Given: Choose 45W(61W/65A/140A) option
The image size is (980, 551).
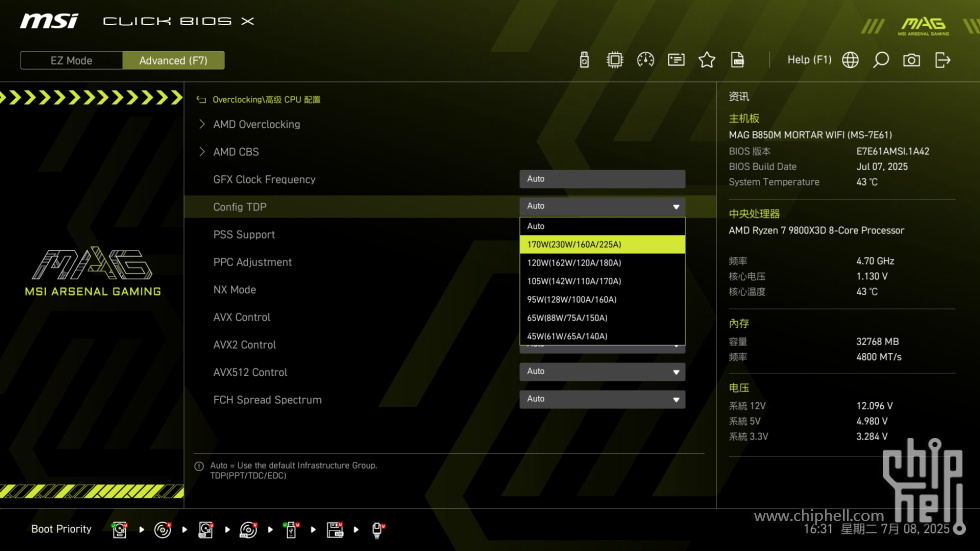Looking at the screenshot, I should click(x=602, y=336).
